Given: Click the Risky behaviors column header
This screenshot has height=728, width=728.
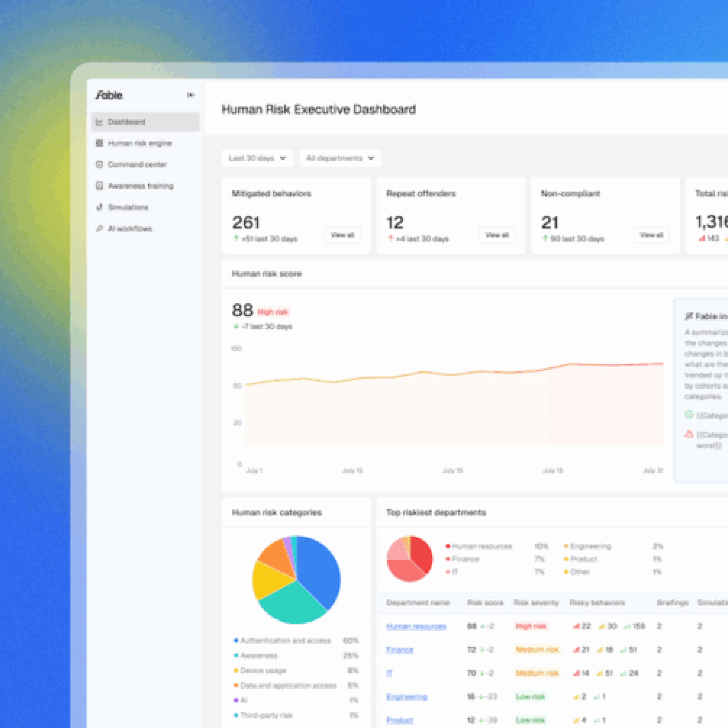Looking at the screenshot, I should pyautogui.click(x=597, y=603).
